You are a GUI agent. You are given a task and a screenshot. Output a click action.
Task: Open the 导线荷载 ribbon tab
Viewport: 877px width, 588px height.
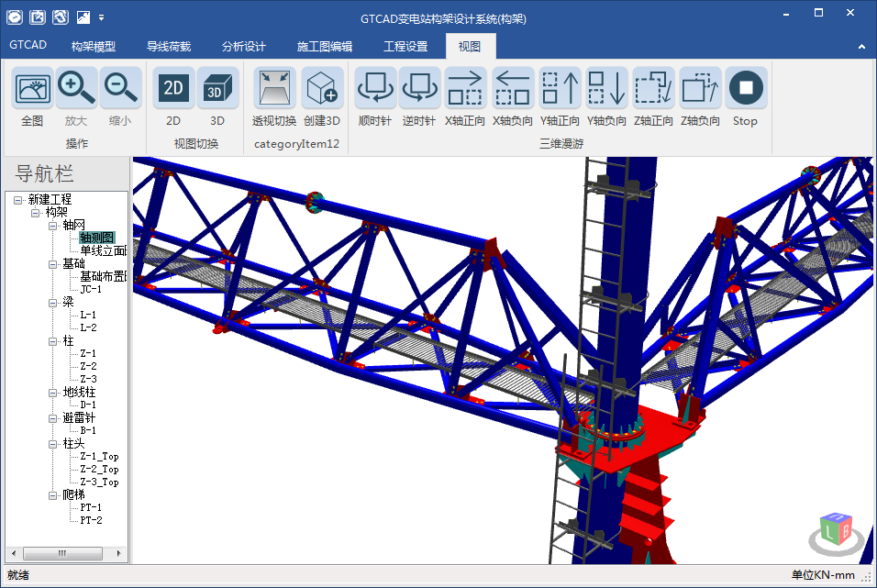(x=169, y=47)
